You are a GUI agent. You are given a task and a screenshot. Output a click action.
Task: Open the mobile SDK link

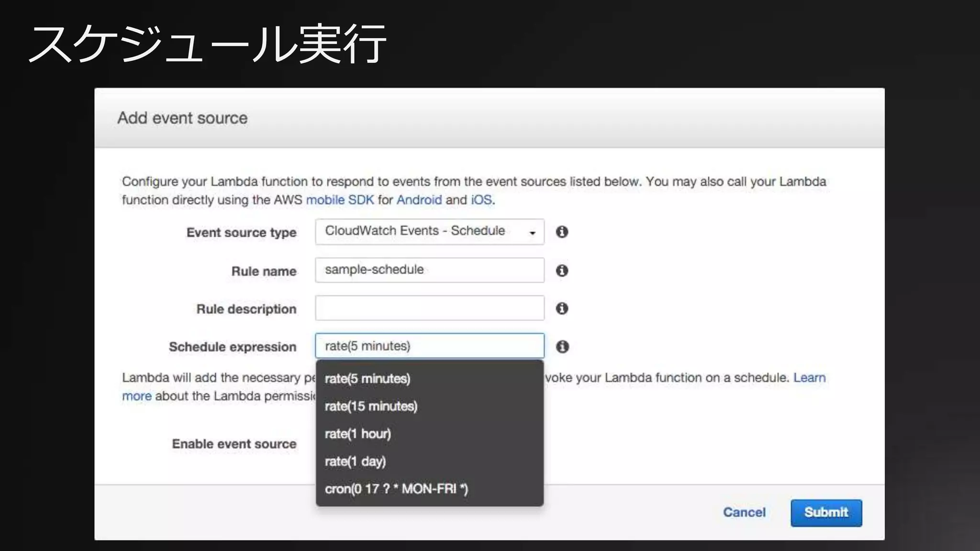(x=340, y=200)
